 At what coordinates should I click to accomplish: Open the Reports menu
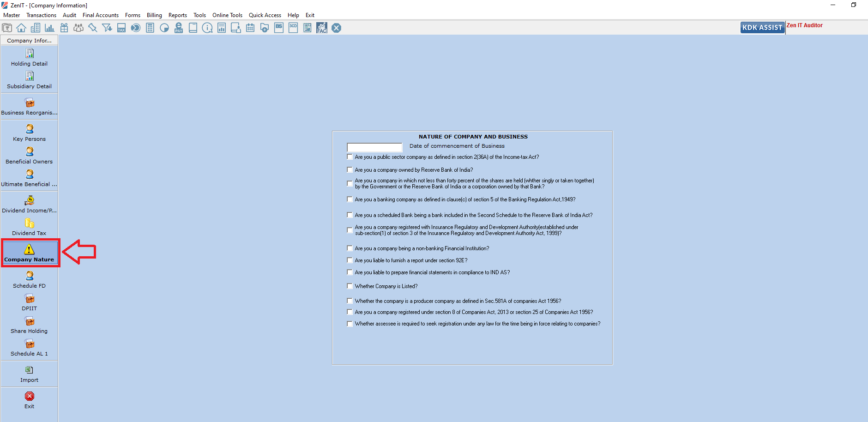(178, 15)
